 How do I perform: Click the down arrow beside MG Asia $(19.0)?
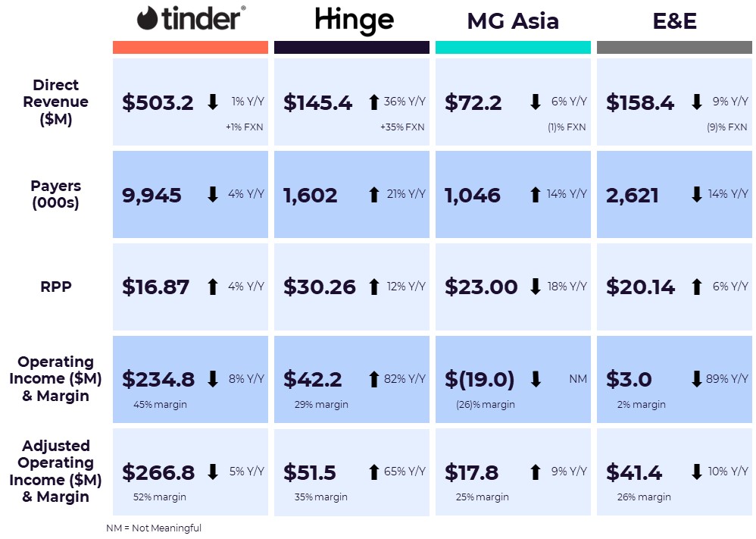[535, 379]
